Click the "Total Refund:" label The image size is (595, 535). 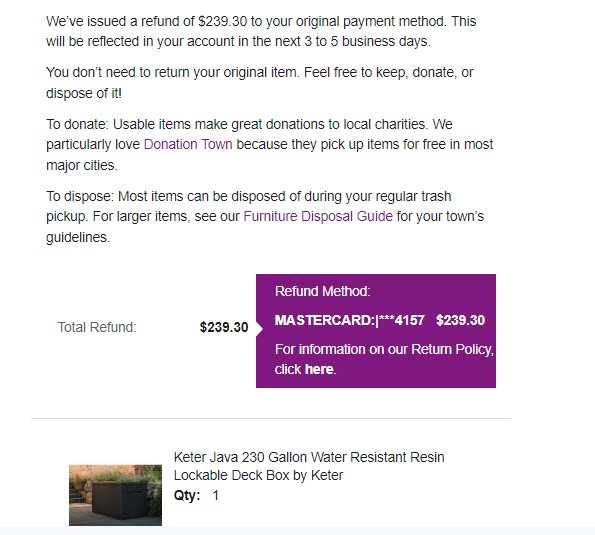97,327
